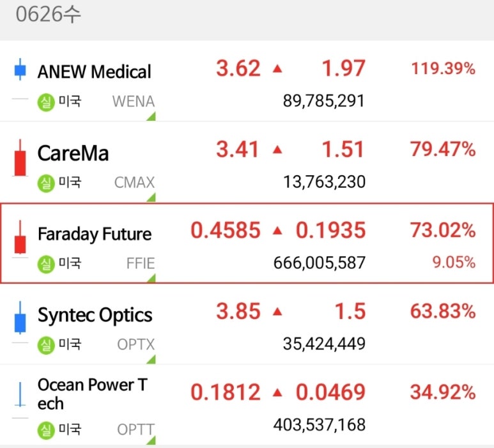Click the red candlestick icon beside CareMa
This screenshot has width=494, height=448.
20,158
